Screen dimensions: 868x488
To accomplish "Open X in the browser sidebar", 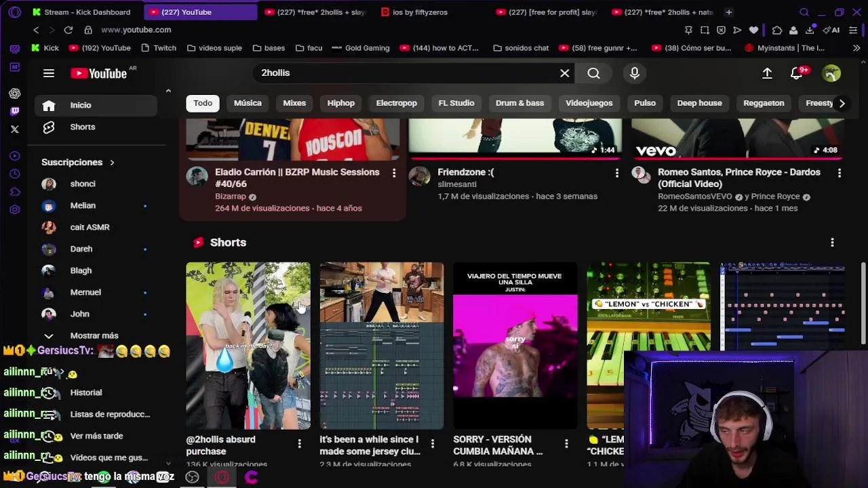I will (15, 129).
